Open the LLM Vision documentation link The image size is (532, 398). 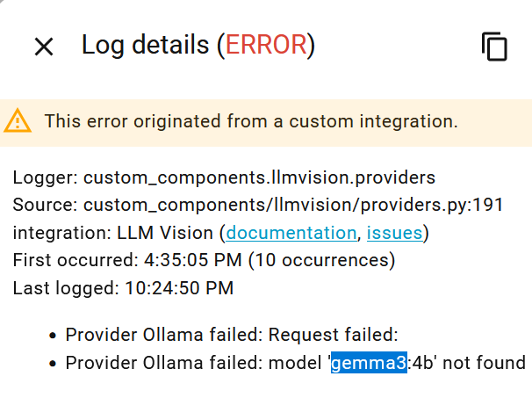(x=291, y=233)
